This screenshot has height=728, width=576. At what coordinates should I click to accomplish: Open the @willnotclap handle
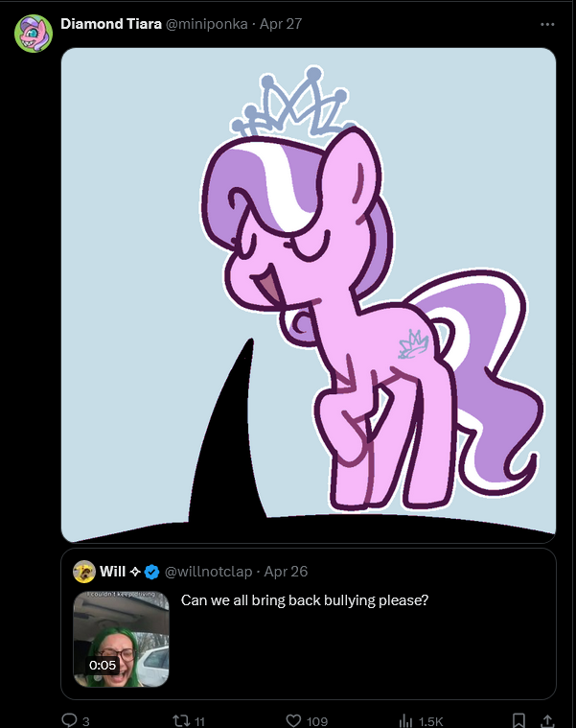tap(208, 572)
